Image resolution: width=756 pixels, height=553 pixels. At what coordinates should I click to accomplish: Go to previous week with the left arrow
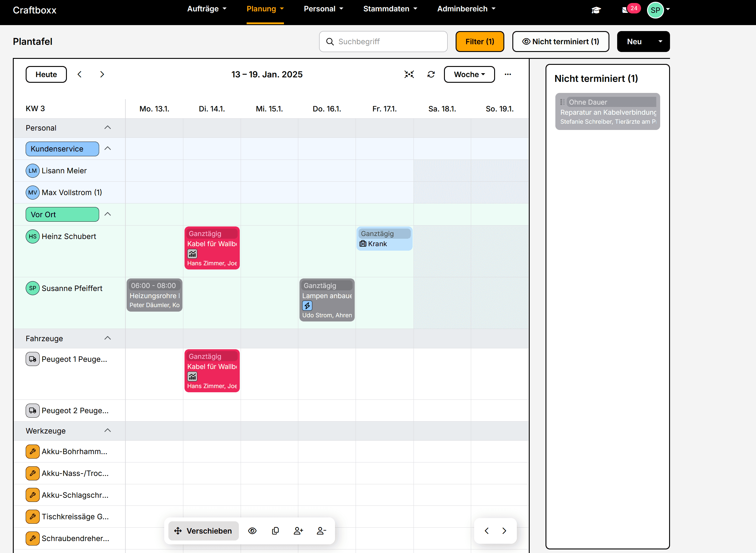(80, 74)
